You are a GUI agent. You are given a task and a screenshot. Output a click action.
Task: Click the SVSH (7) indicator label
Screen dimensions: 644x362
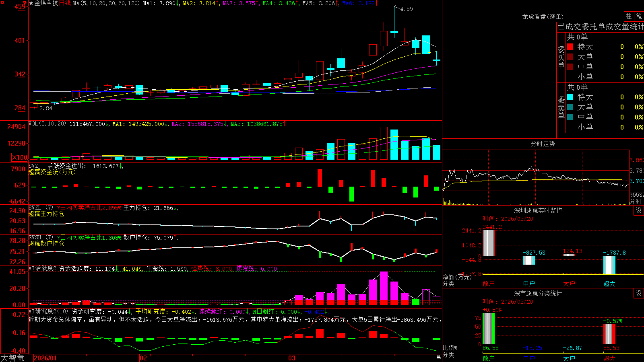41,238
